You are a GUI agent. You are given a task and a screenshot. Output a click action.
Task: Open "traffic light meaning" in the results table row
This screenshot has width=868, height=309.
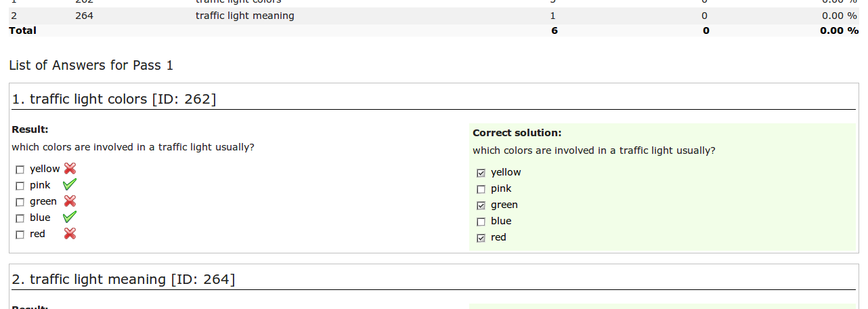[244, 16]
